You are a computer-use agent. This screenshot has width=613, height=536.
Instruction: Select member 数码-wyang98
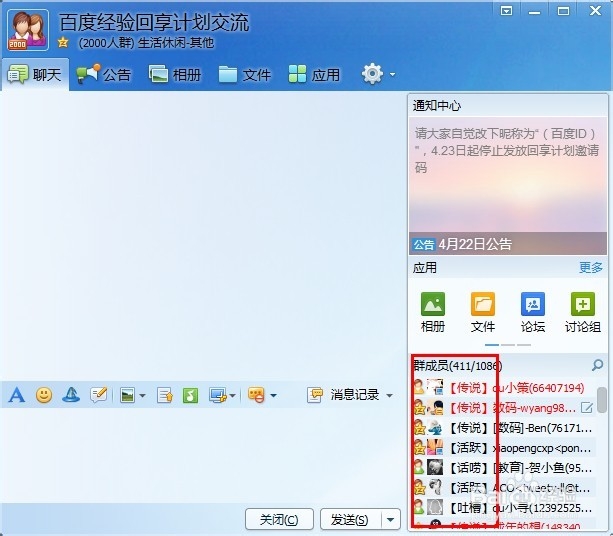coord(504,408)
